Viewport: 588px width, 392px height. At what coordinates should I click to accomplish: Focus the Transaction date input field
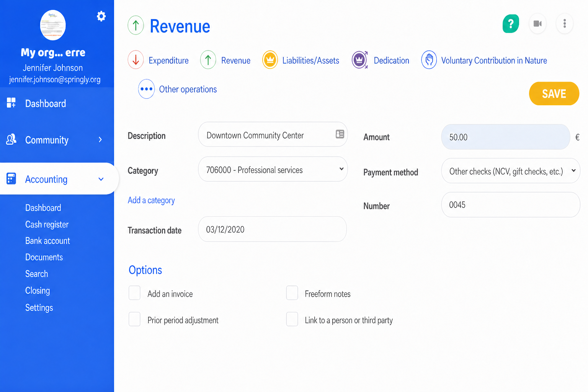tap(273, 229)
